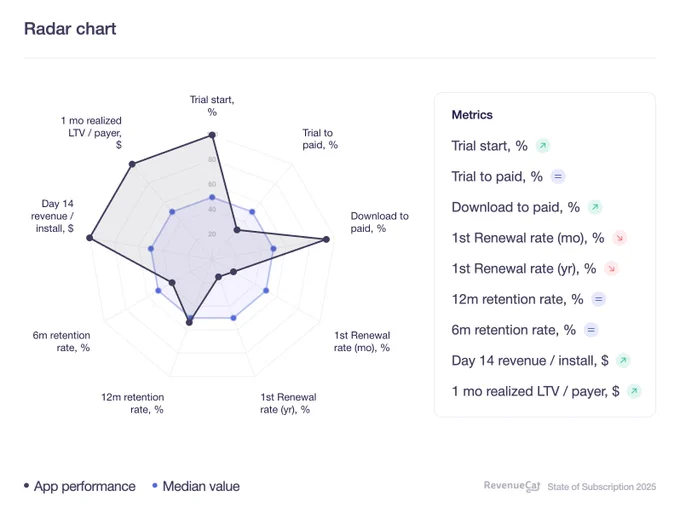The width and height of the screenshot is (680, 519).
Task: Click the Trial to paid axis label
Action: [320, 139]
